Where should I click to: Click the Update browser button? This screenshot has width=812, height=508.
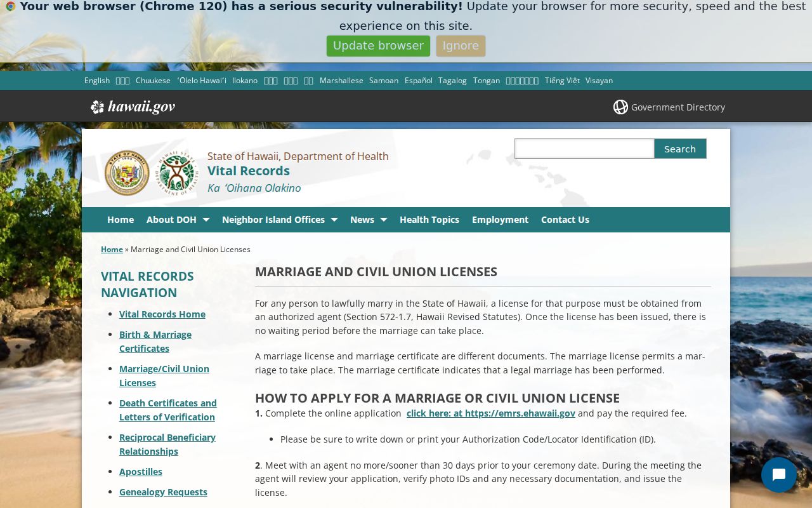point(378,46)
